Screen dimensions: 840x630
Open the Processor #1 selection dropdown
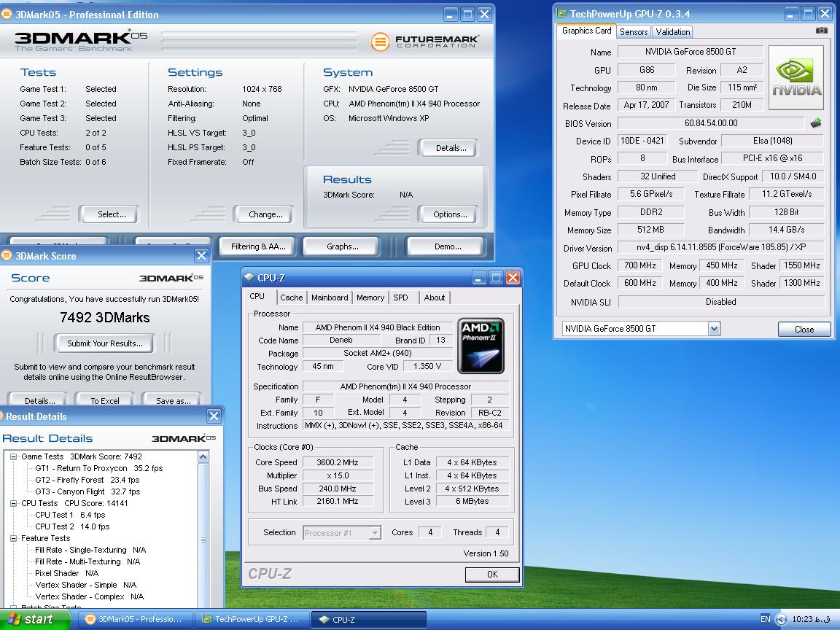[375, 532]
